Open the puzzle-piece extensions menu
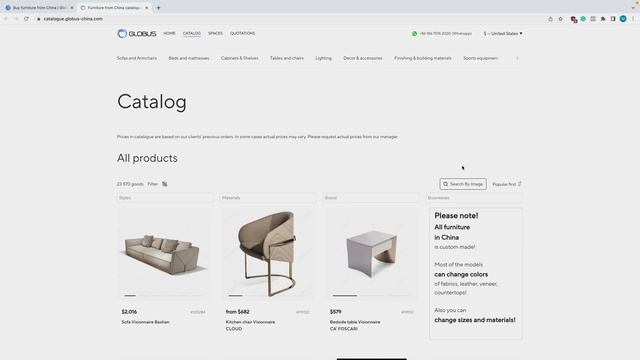Viewport: 640px width, 360px height. pos(603,19)
